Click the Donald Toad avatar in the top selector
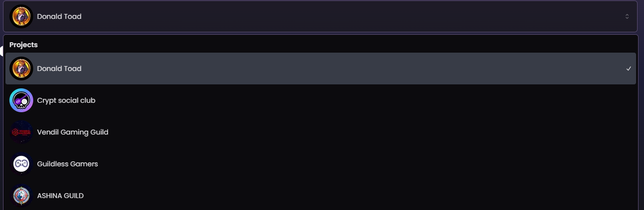 pos(21,16)
